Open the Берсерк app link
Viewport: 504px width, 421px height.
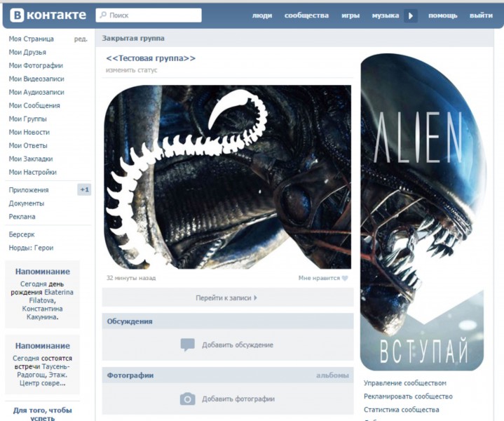point(22,234)
